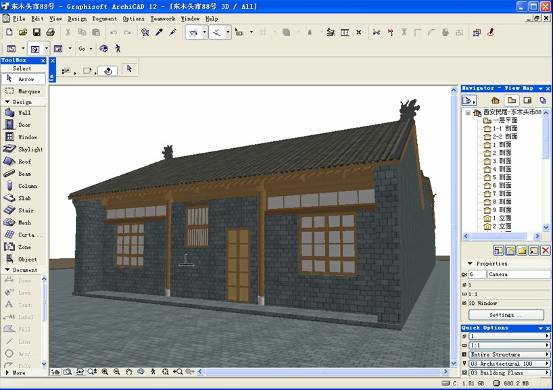Screen dimensions: 553x390
Task: Select the Marquee tool
Action: pos(23,91)
